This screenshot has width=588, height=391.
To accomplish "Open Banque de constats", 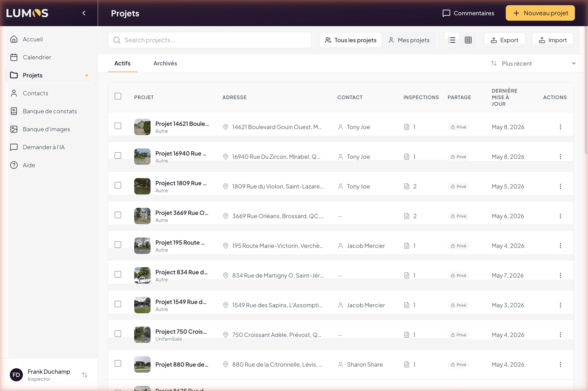I will [49, 111].
